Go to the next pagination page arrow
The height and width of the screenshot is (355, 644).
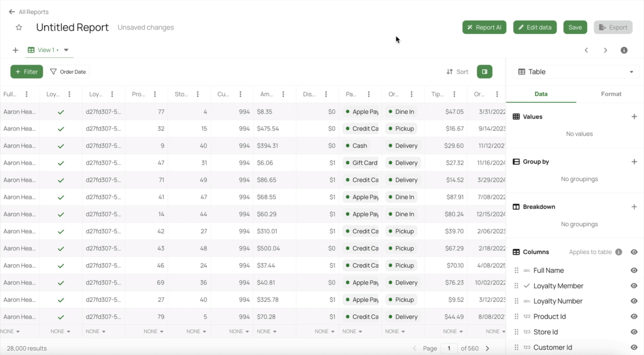(488, 348)
